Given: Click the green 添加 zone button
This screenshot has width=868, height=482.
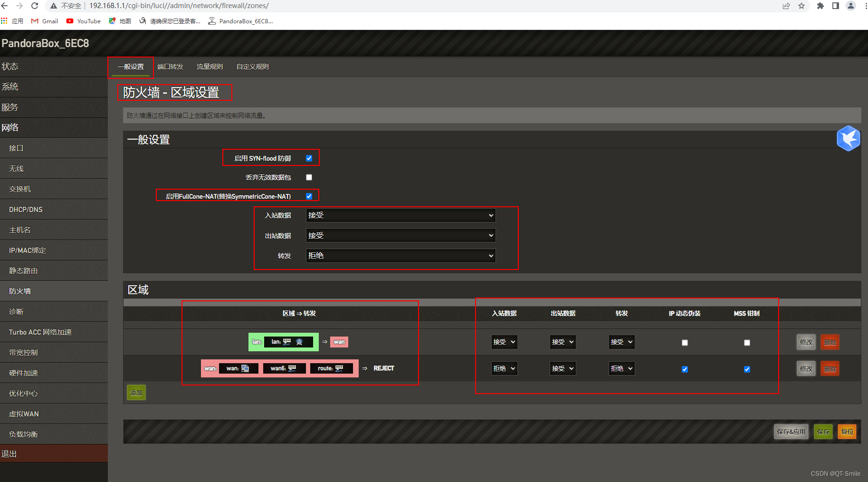Looking at the screenshot, I should 136,393.
